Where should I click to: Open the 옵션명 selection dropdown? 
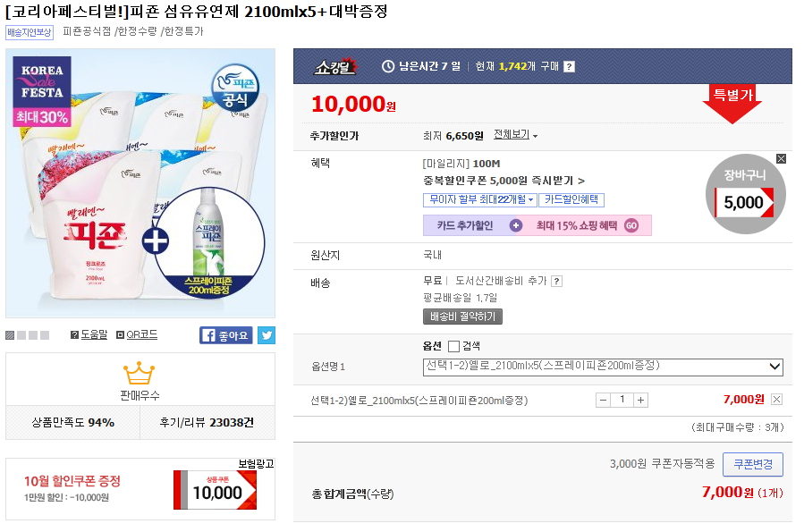603,367
